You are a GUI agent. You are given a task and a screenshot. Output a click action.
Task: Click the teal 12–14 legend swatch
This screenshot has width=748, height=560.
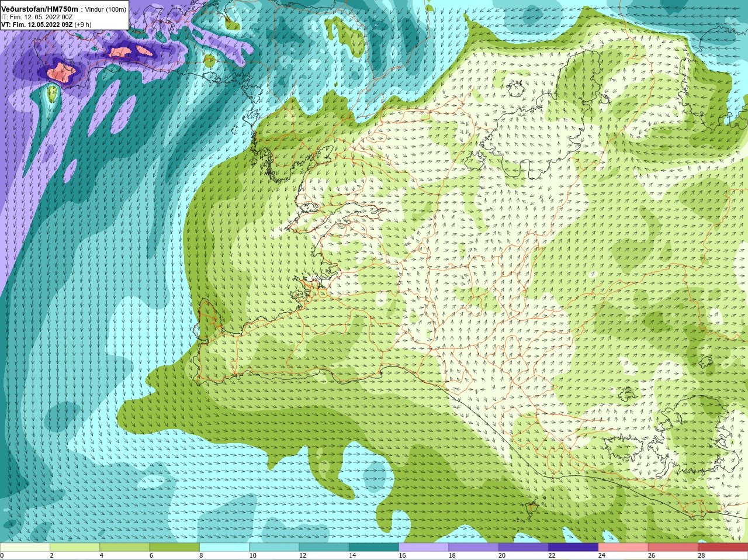pos(324,547)
